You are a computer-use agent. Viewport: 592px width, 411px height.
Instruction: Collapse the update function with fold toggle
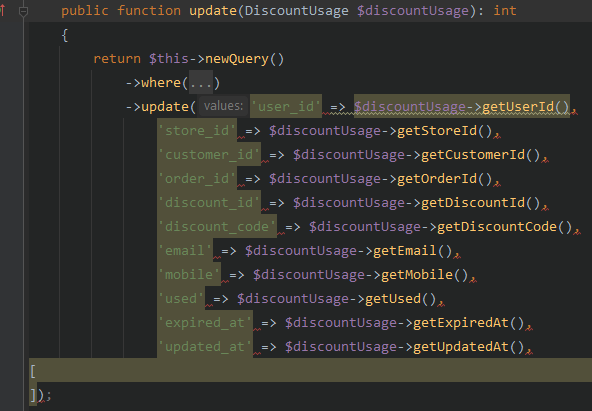pyautogui.click(x=23, y=11)
